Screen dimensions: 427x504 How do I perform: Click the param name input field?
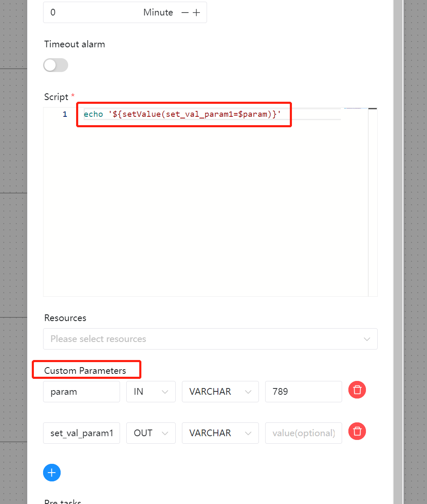point(81,391)
